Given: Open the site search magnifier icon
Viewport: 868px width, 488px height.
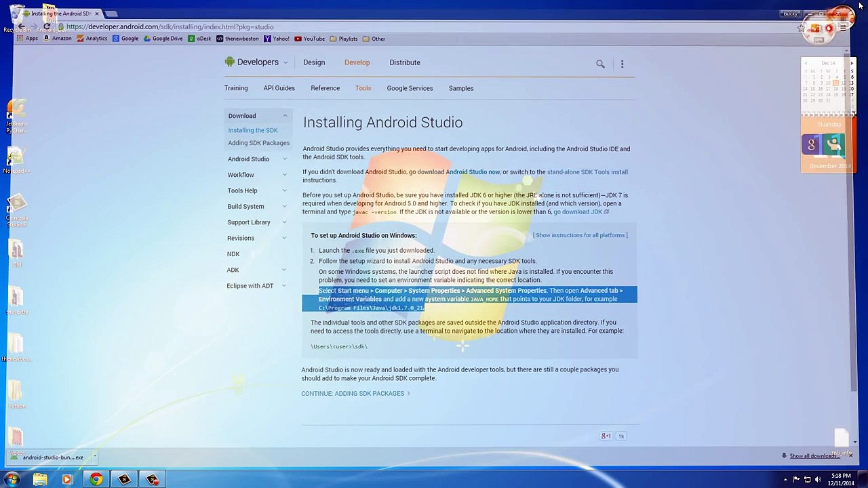Looking at the screenshot, I should pos(600,64).
